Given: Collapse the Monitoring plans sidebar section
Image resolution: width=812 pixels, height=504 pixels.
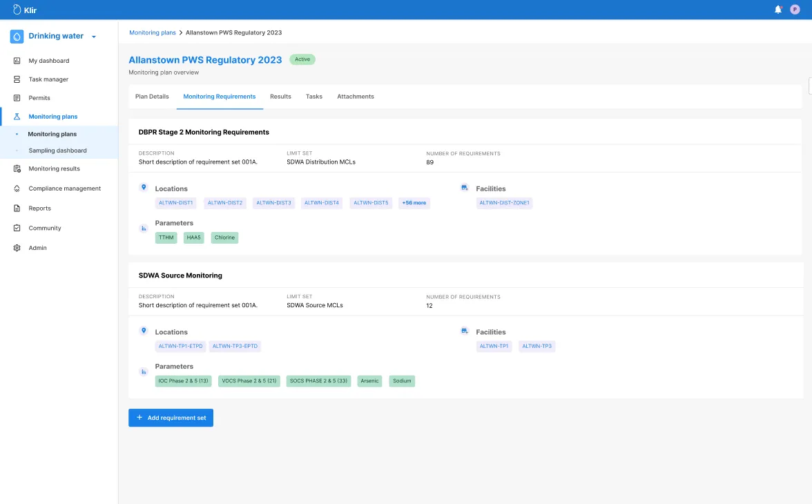Looking at the screenshot, I should click(x=52, y=117).
